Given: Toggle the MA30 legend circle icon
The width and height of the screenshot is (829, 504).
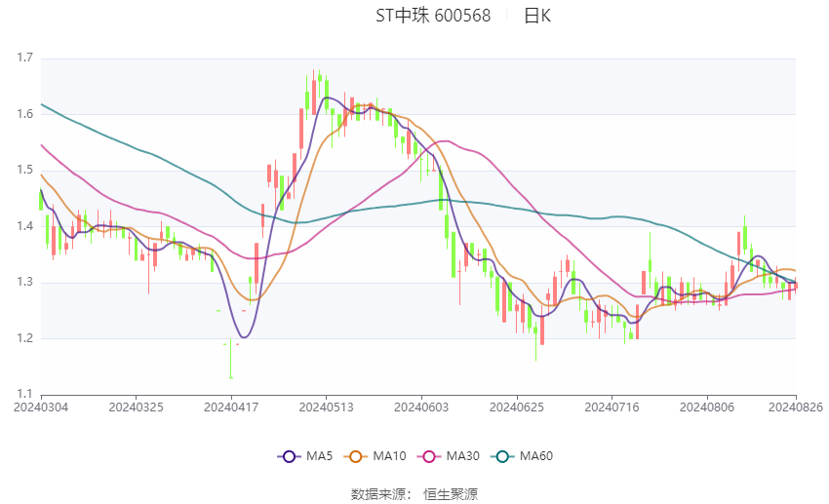Looking at the screenshot, I should tap(429, 456).
